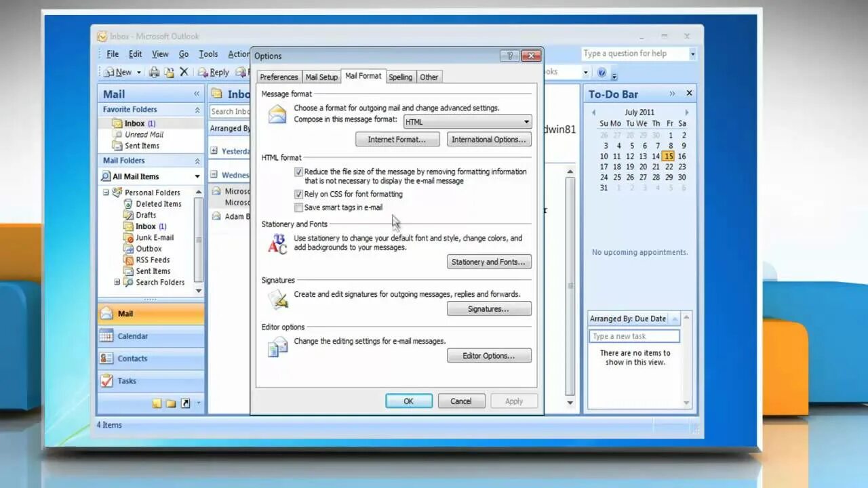The height and width of the screenshot is (488, 868).
Task: Collapse the Wednesday group in the Inbox list
Action: pyautogui.click(x=214, y=174)
